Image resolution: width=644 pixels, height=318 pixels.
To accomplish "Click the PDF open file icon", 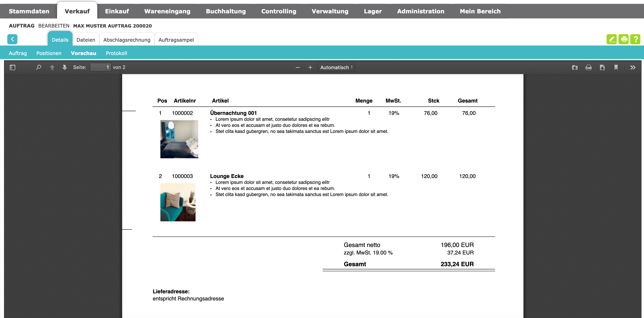I will 575,68.
